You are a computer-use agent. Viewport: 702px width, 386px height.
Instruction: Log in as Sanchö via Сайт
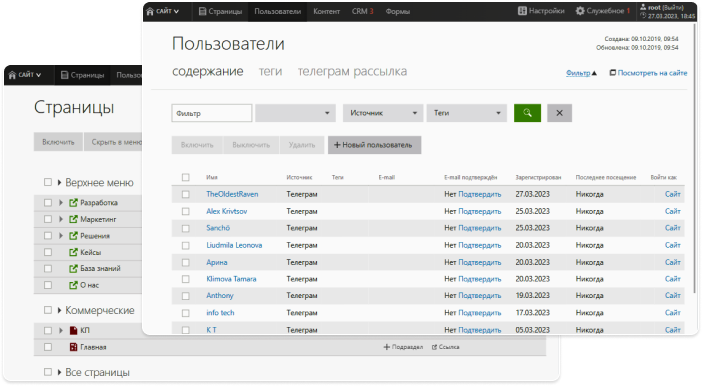pos(672,228)
